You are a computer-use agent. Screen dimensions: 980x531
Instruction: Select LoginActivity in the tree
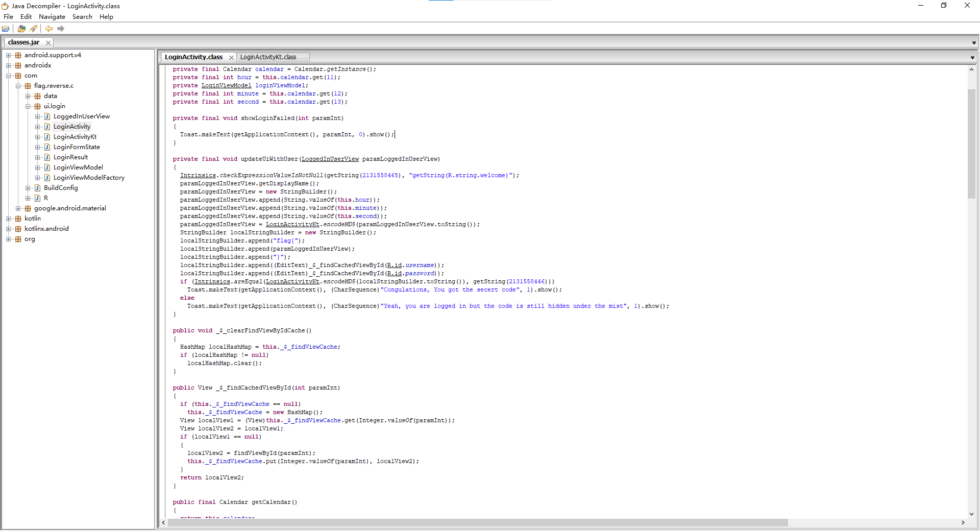(72, 127)
